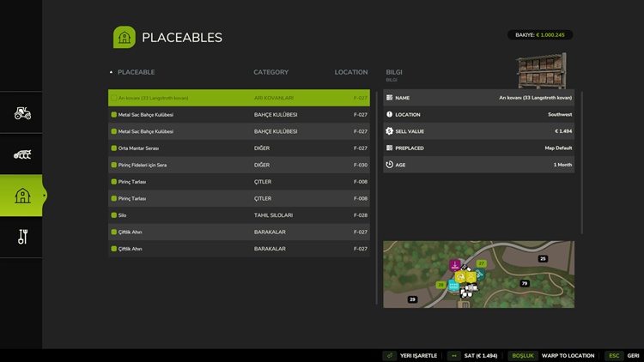This screenshot has width=644, height=362.
Task: Click the Age clock icon
Action: click(390, 165)
